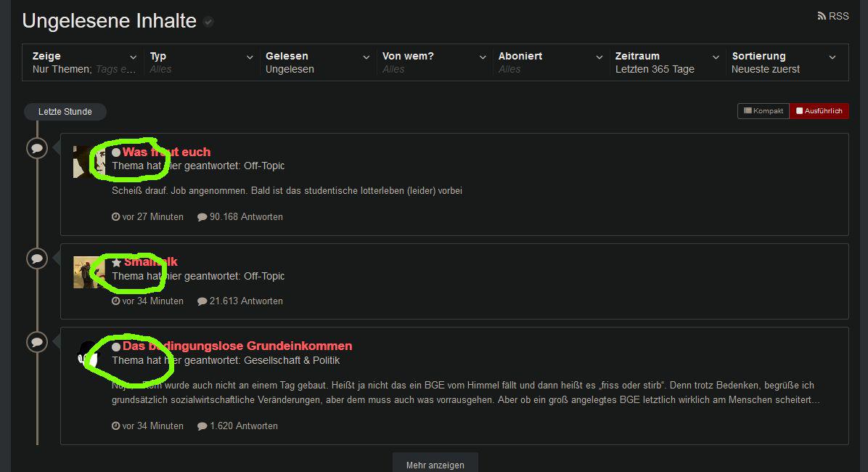Open the Sortierung dropdown
This screenshot has height=472, width=868.
click(x=784, y=62)
